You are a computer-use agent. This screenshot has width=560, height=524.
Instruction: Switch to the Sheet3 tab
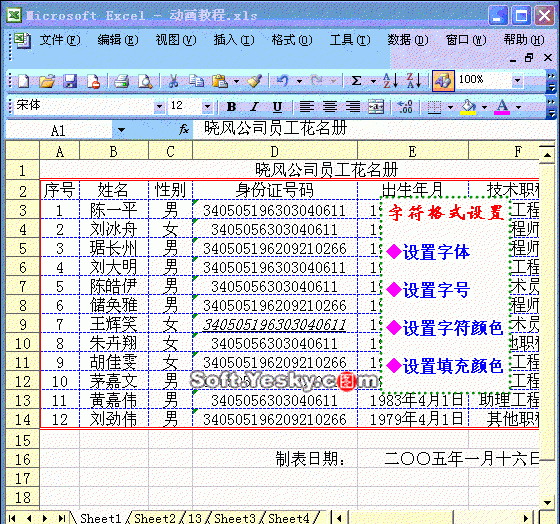[235, 518]
